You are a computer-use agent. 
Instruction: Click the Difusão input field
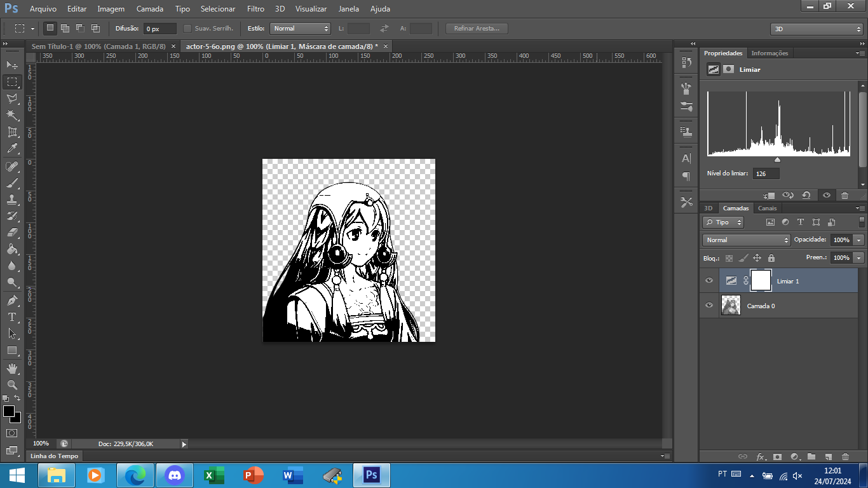click(159, 29)
